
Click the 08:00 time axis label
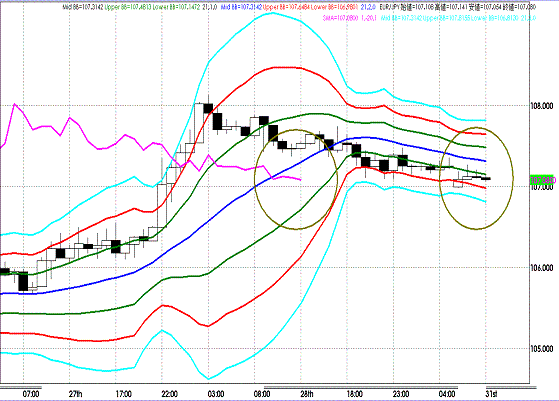[x=262, y=394]
